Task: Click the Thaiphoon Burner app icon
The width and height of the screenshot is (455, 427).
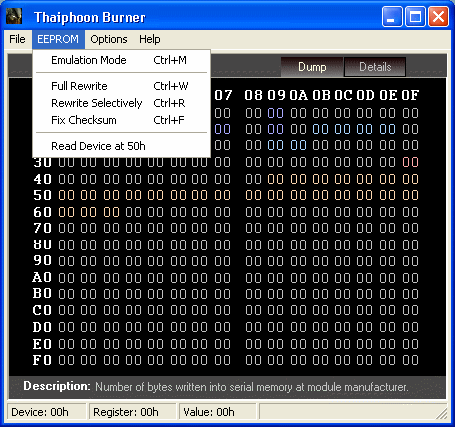Action: 14,16
